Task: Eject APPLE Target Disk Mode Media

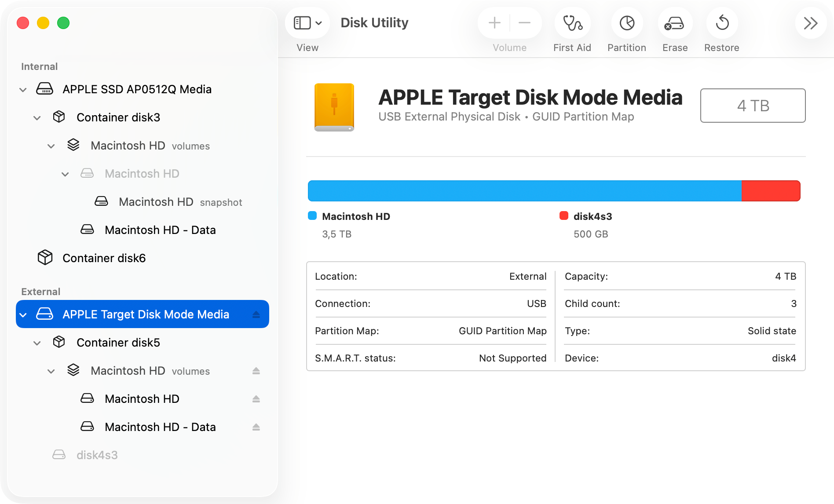Action: tap(256, 314)
